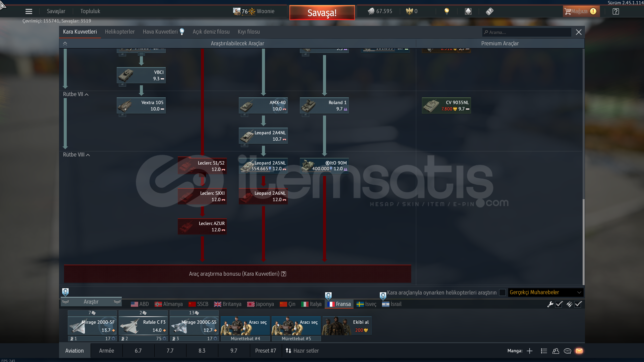Switch to Preset #7
The width and height of the screenshot is (644, 362).
coord(266,351)
